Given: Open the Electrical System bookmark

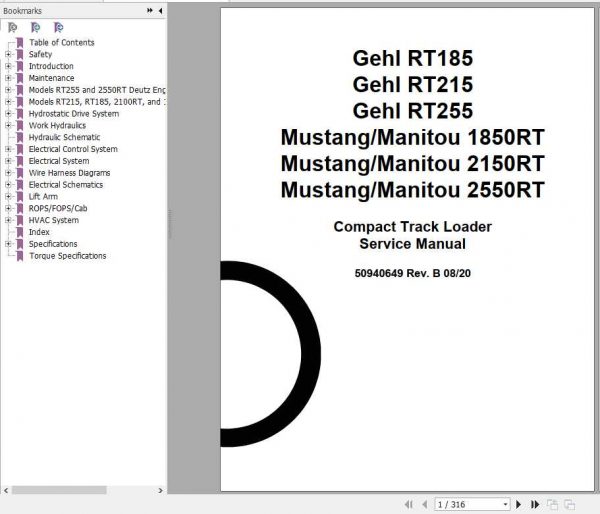Looking at the screenshot, I should [59, 161].
